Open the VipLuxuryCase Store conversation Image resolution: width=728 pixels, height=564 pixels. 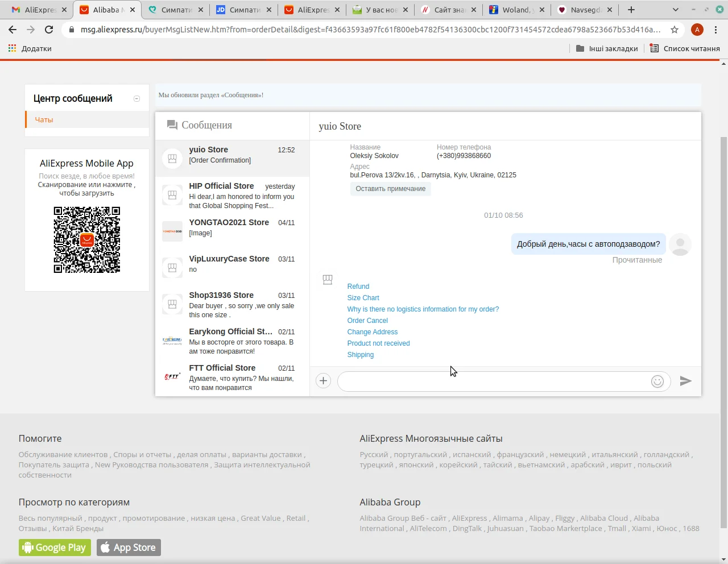233,268
